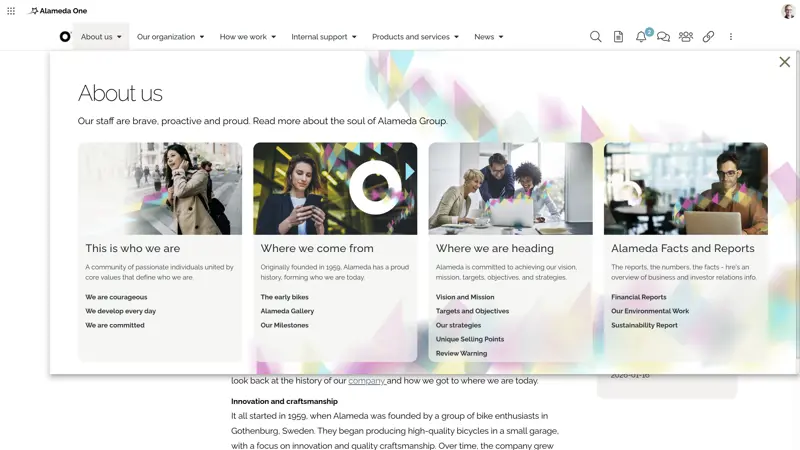Image resolution: width=800 pixels, height=450 pixels.
Task: Open Alameda Facts and Reports heading
Action: [x=683, y=248]
